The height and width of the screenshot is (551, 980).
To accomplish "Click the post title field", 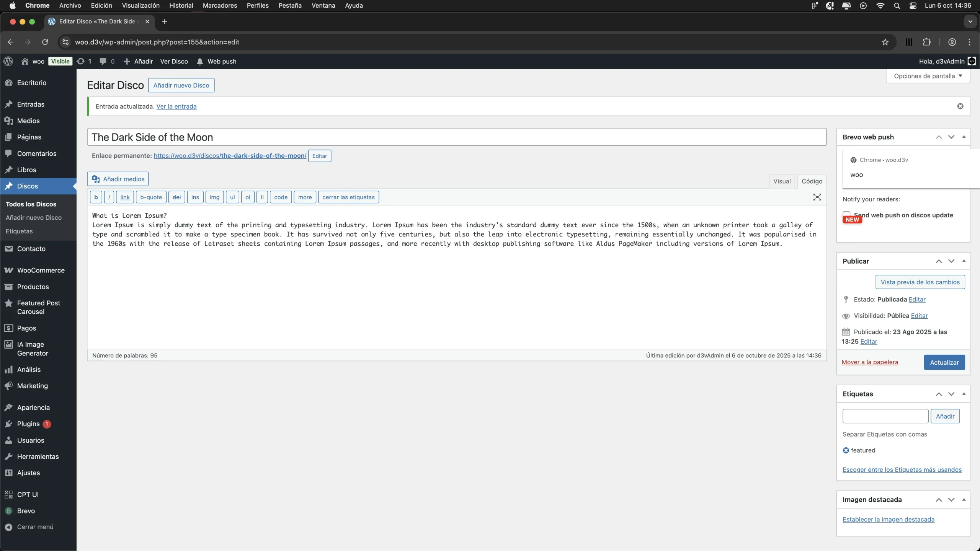I will pyautogui.click(x=457, y=137).
